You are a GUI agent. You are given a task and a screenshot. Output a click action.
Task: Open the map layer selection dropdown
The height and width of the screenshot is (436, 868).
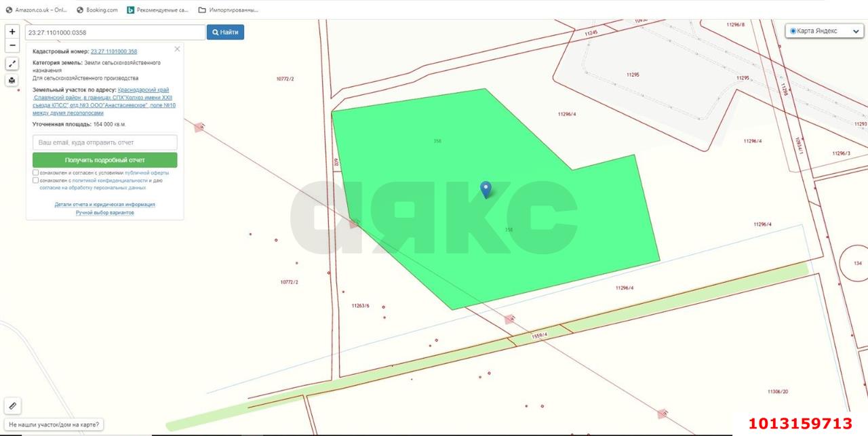855,31
